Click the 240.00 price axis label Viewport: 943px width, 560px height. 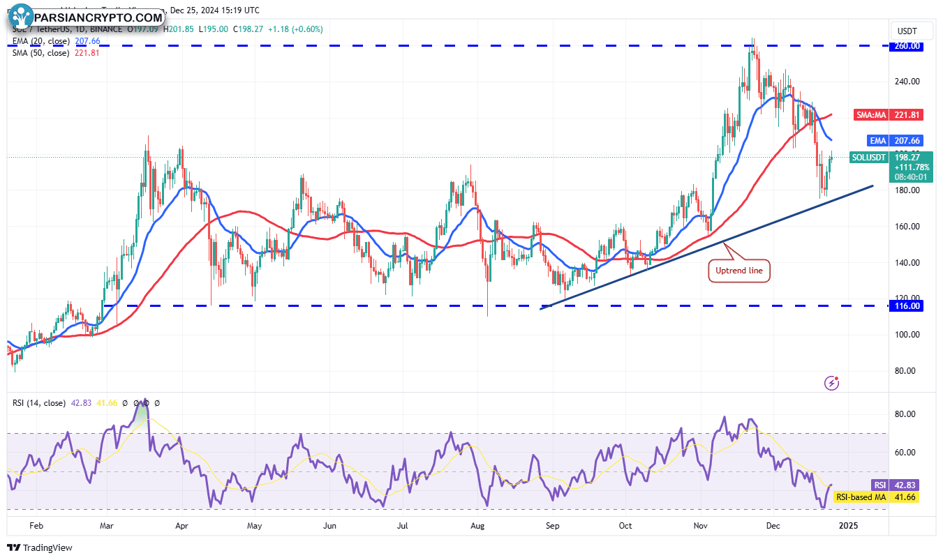point(907,82)
